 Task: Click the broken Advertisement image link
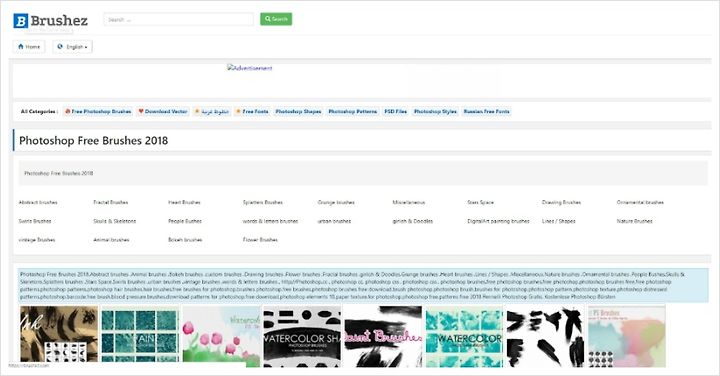pyautogui.click(x=250, y=68)
